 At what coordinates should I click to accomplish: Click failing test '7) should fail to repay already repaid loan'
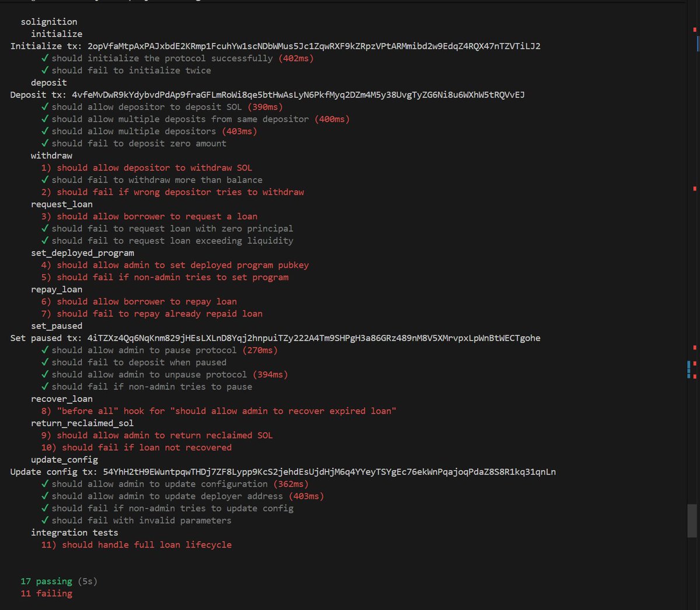point(152,314)
